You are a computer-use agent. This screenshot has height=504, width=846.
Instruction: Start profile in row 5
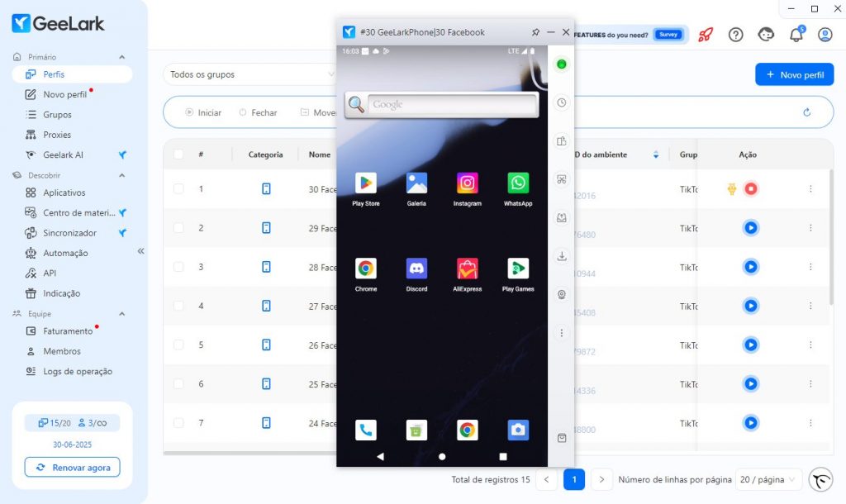(x=750, y=345)
